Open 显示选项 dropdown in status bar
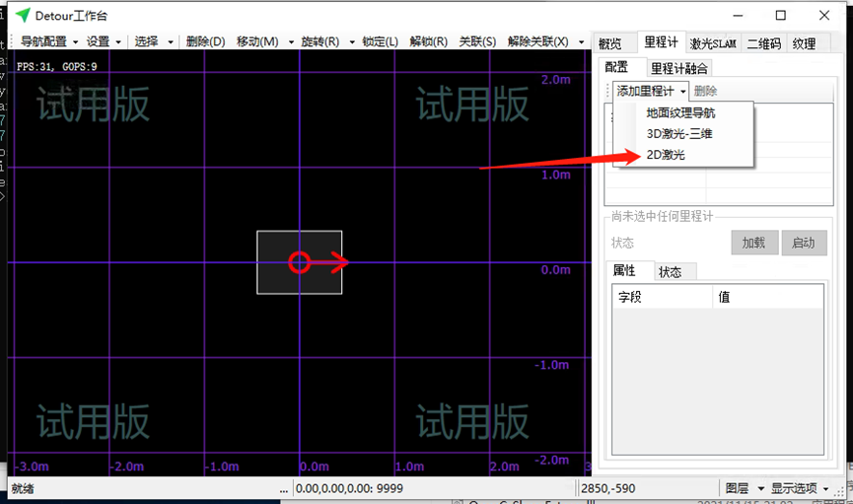 pyautogui.click(x=799, y=488)
